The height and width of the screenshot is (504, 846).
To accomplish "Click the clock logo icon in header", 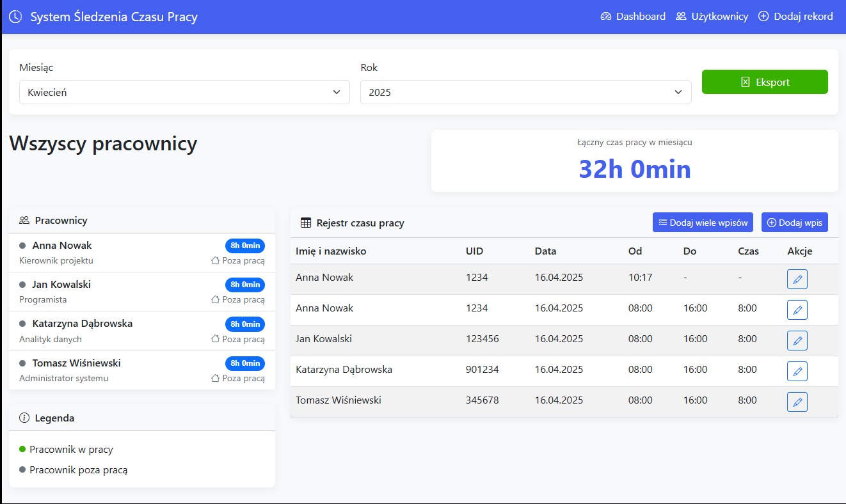I will point(15,17).
